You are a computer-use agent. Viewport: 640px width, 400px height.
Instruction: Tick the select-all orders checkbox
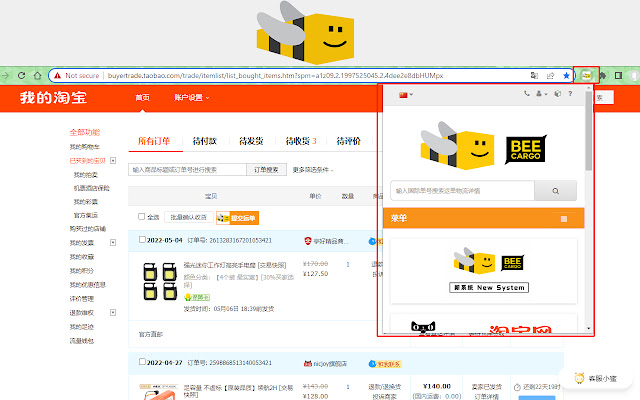141,217
